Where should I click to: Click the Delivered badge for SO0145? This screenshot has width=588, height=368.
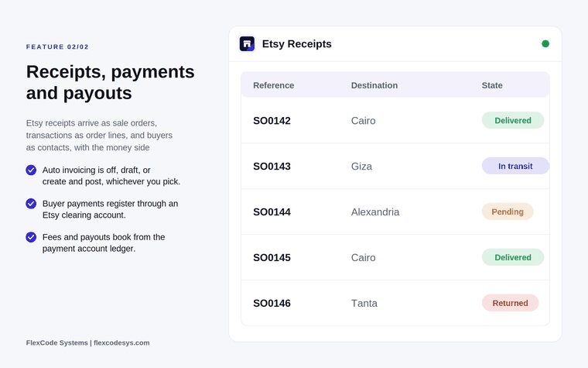pyautogui.click(x=513, y=257)
